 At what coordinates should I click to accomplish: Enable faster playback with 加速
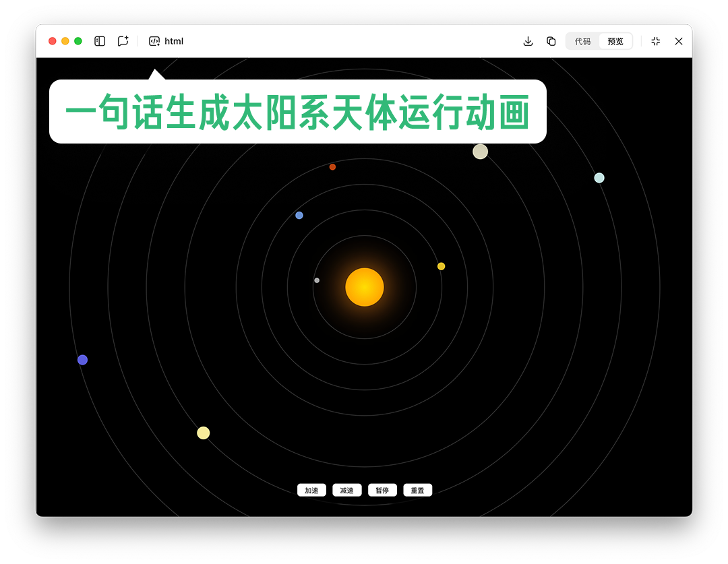pos(311,490)
